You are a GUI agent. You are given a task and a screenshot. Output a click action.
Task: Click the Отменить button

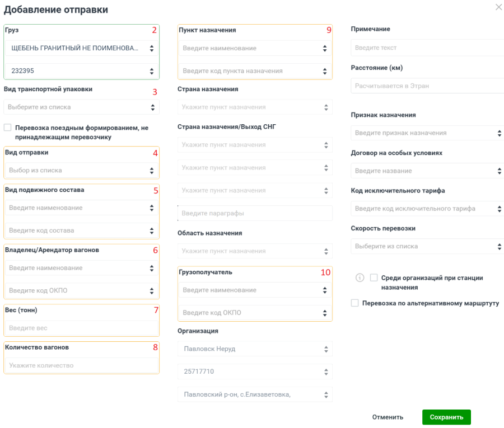click(x=388, y=417)
